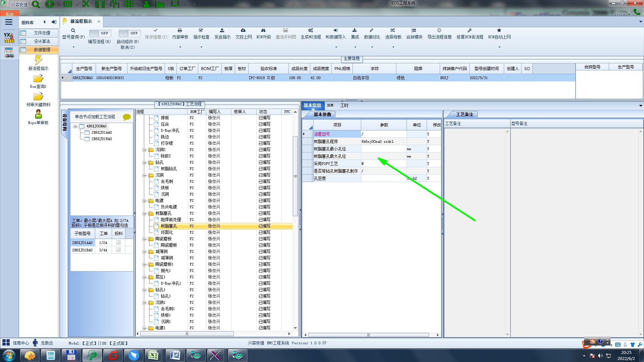
Task: Open the Bom查询2 folder icon
Action: 38,79
